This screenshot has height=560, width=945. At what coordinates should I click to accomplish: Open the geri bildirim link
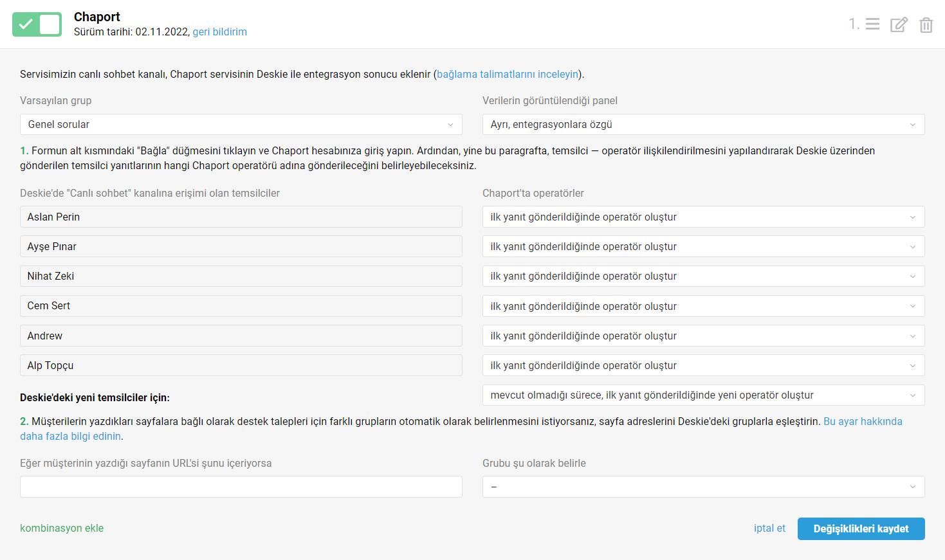pyautogui.click(x=219, y=32)
